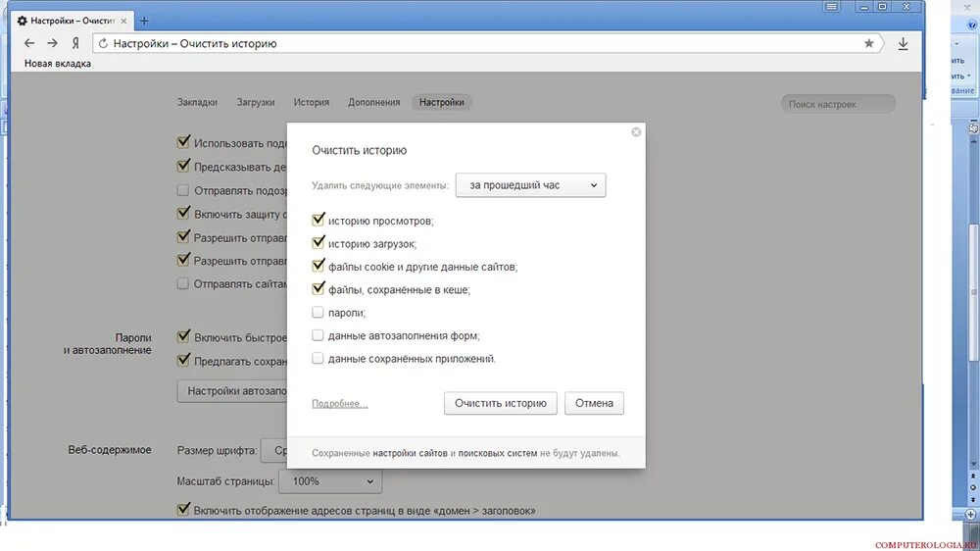The width and height of the screenshot is (980, 551).
Task: Open a new tab with plus icon
Action: [144, 21]
